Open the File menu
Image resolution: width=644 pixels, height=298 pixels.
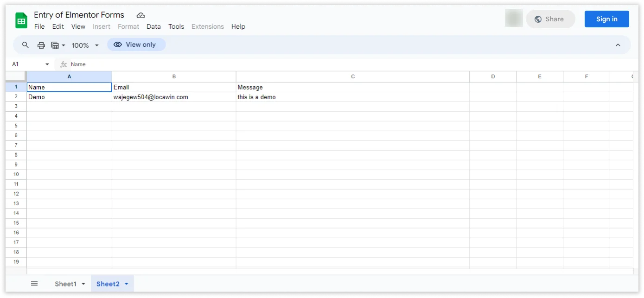[39, 26]
